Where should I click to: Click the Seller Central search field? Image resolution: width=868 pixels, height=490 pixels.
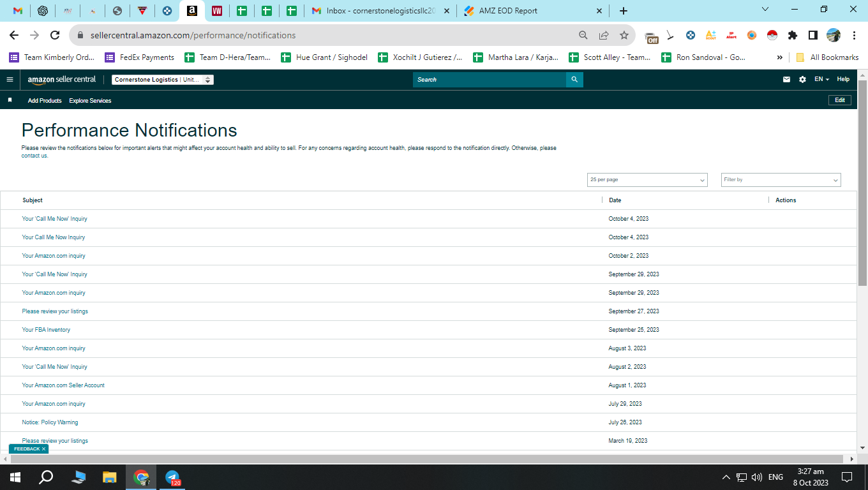tap(490, 80)
